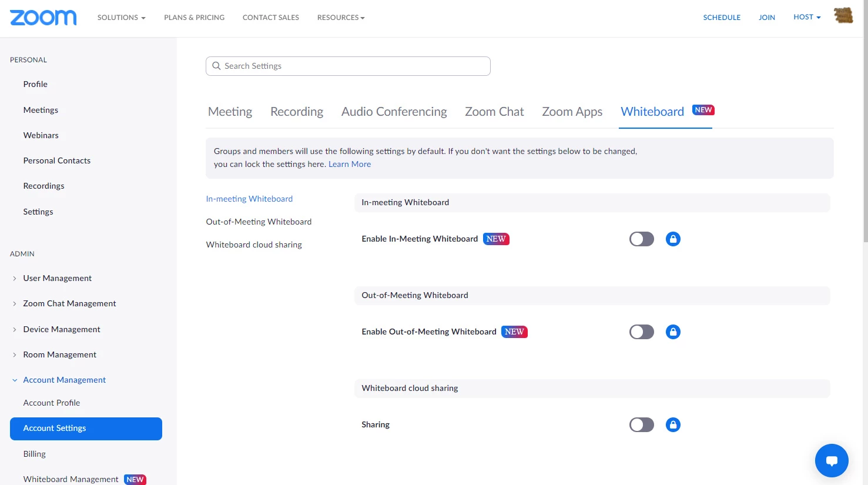Switch to the Zoom Chat tab
The image size is (868, 485).
pyautogui.click(x=494, y=112)
